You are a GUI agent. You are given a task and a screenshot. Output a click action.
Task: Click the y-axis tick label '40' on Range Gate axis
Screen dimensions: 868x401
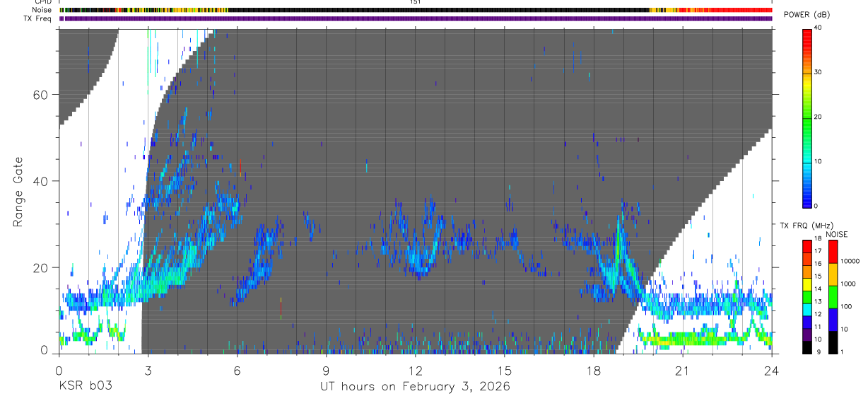[42, 181]
